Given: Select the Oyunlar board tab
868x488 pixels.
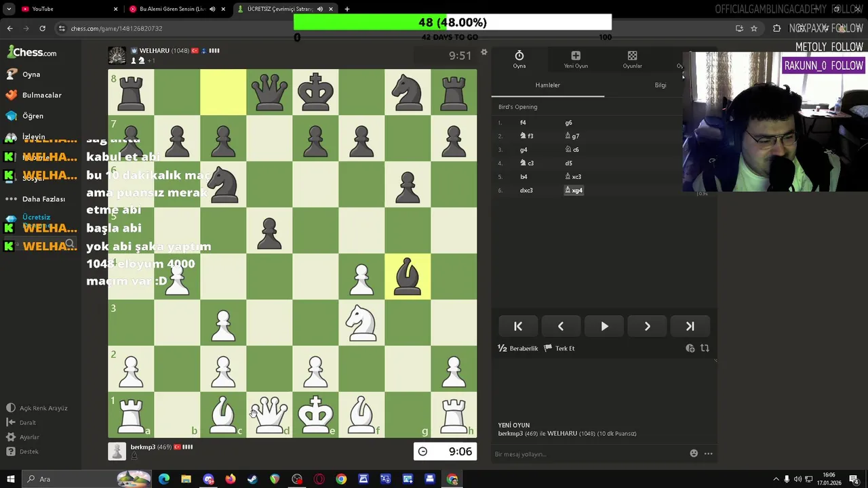Looking at the screenshot, I should [x=632, y=60].
